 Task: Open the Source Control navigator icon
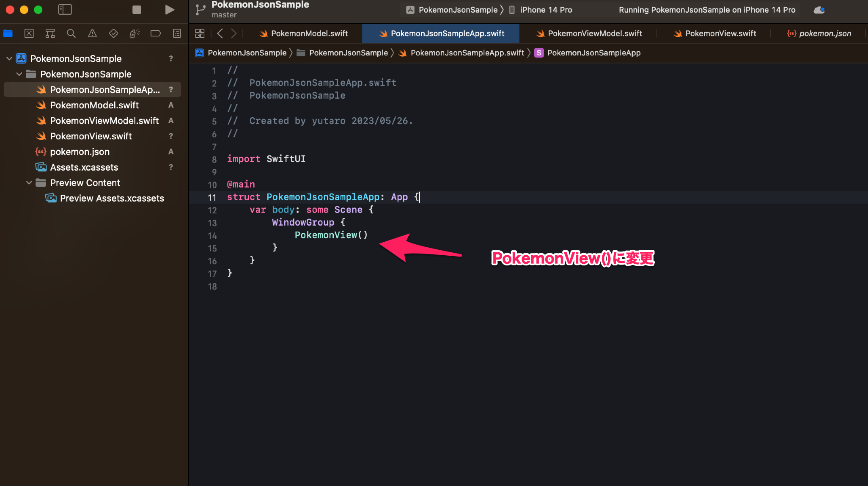pos(29,33)
